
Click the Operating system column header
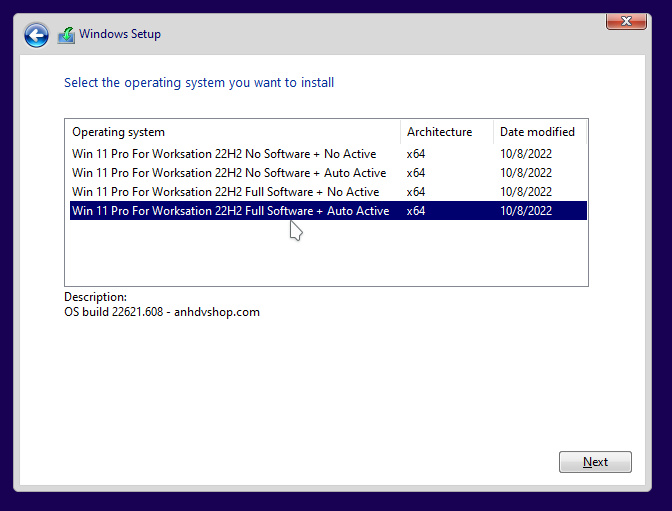point(118,132)
